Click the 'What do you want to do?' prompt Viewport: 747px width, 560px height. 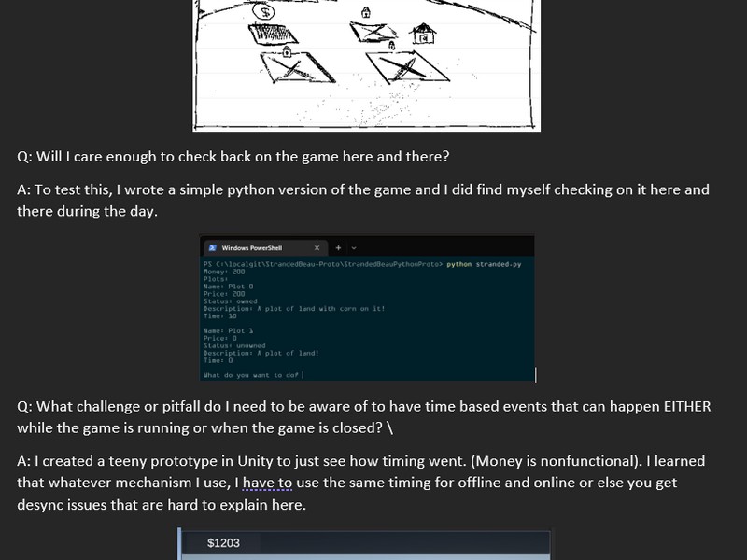click(x=251, y=375)
